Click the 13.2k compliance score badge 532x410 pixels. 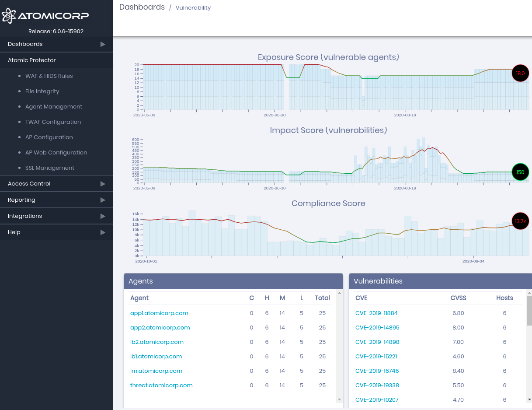(x=520, y=221)
